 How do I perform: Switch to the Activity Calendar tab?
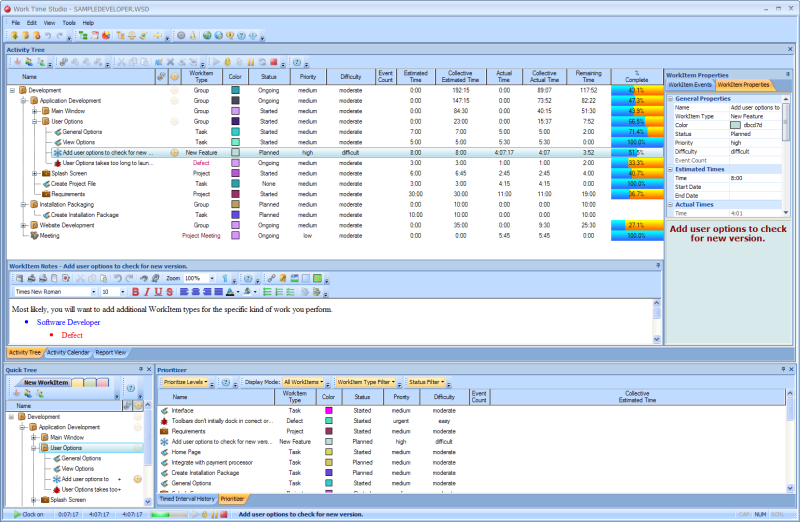pos(68,352)
